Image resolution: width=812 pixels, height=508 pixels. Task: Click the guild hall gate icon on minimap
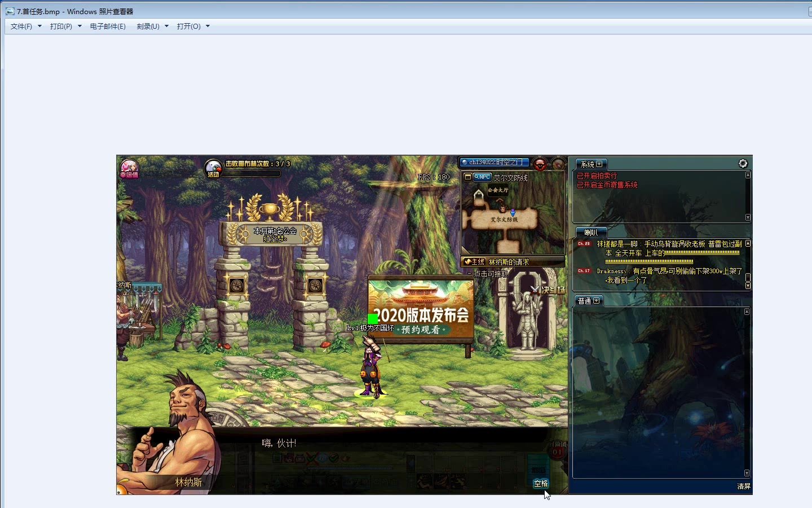479,195
